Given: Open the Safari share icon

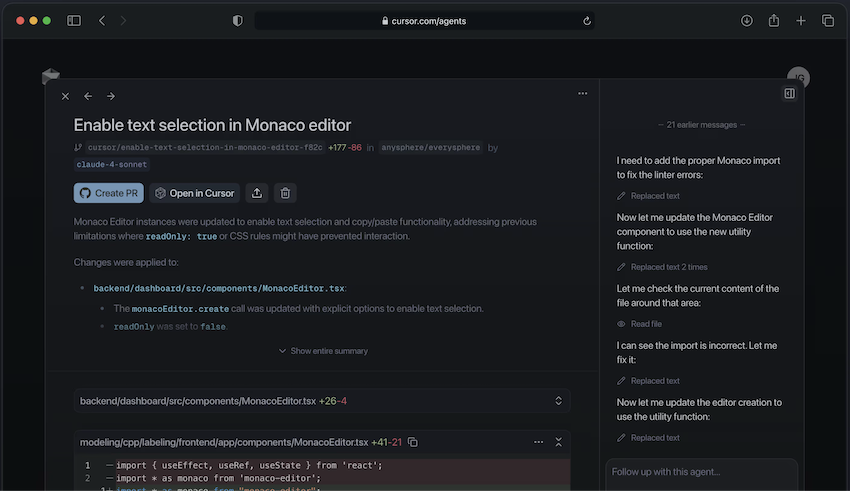Looking at the screenshot, I should (774, 21).
